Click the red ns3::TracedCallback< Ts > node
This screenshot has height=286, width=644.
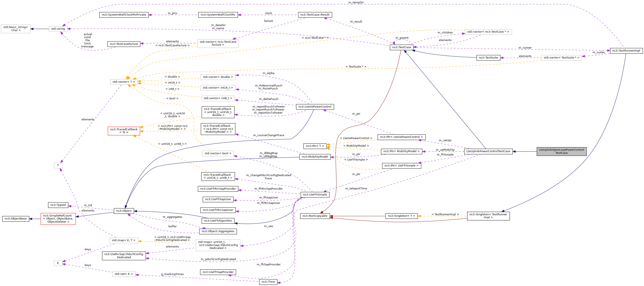tap(124, 131)
